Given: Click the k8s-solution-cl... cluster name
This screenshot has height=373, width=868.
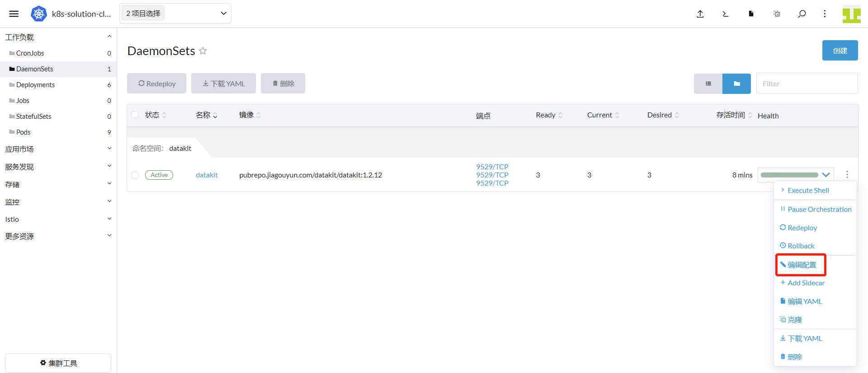Looking at the screenshot, I should [x=81, y=14].
